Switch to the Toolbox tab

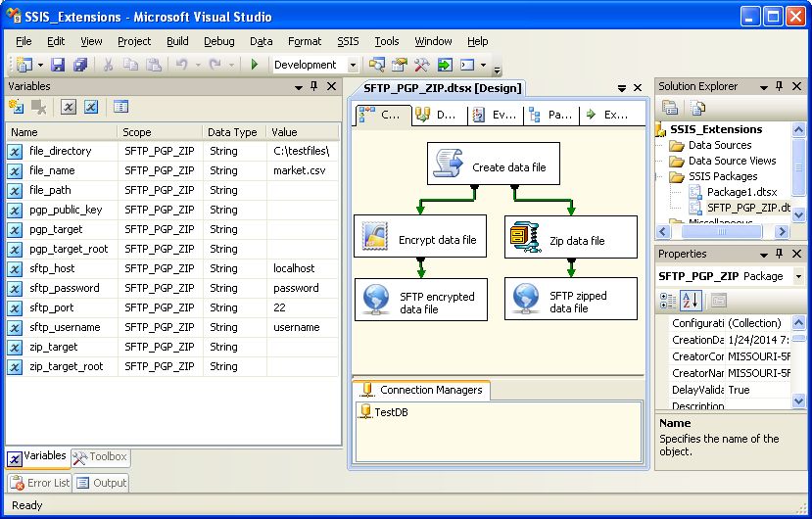[x=101, y=457]
